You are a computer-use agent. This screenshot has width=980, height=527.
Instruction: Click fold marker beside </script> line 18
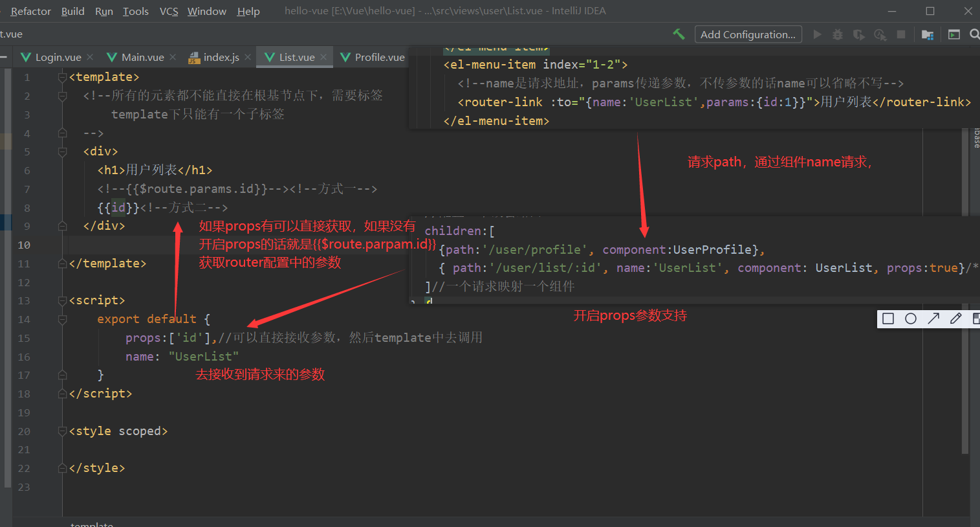click(x=63, y=394)
